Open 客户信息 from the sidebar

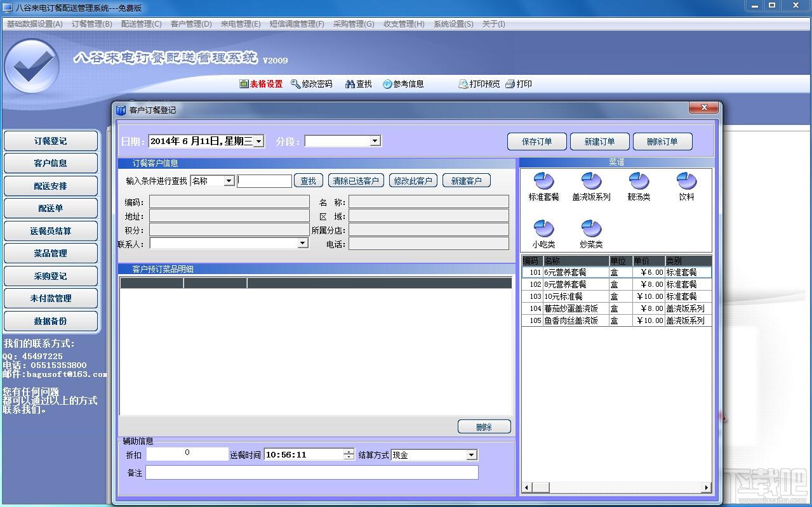[x=51, y=163]
